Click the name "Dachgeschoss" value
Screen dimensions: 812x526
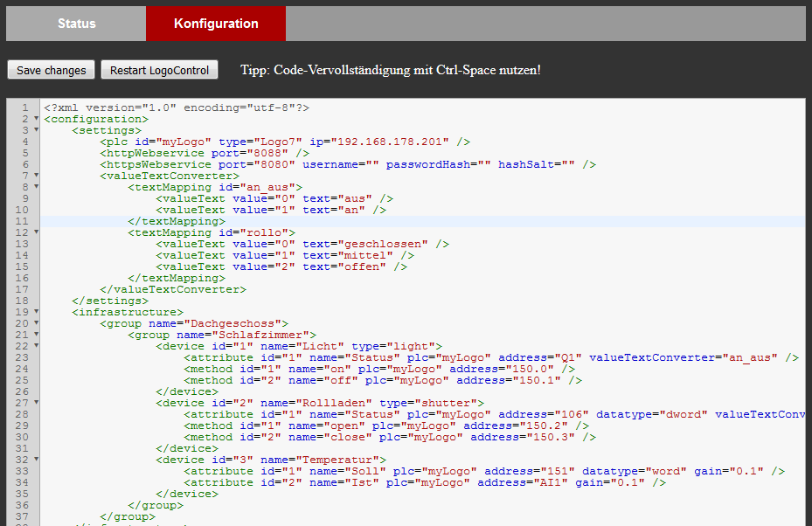point(232,323)
